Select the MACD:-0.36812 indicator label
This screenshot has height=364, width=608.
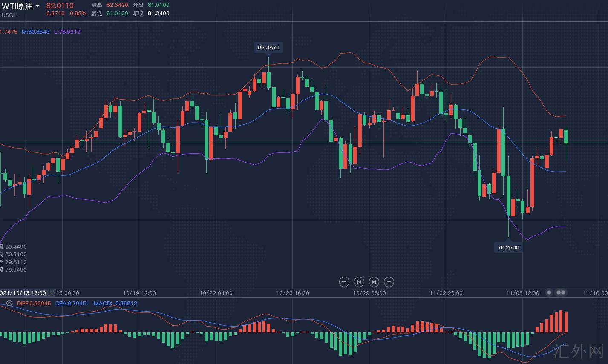coord(115,304)
